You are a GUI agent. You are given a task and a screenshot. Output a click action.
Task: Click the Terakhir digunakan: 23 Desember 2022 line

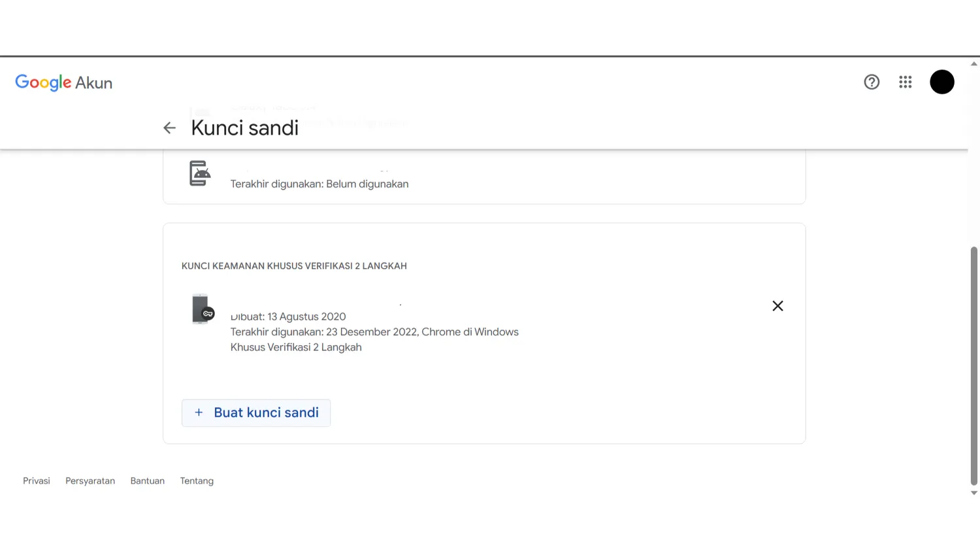click(x=374, y=332)
